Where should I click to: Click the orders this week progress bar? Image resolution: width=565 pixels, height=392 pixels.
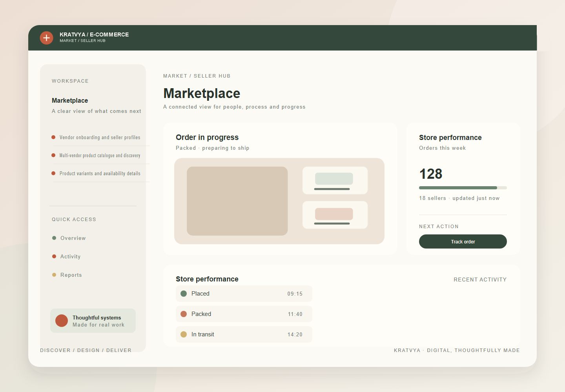tap(463, 188)
